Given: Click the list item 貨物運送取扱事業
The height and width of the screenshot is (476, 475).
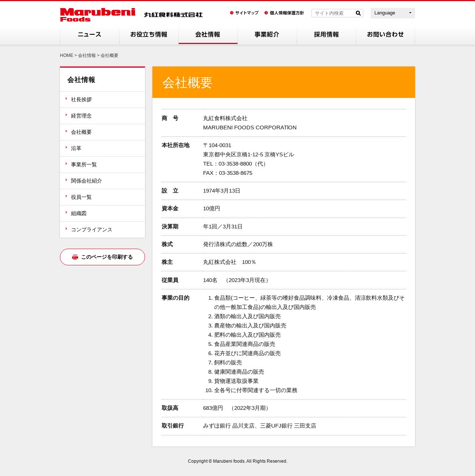Looking at the screenshot, I should pos(236,381).
